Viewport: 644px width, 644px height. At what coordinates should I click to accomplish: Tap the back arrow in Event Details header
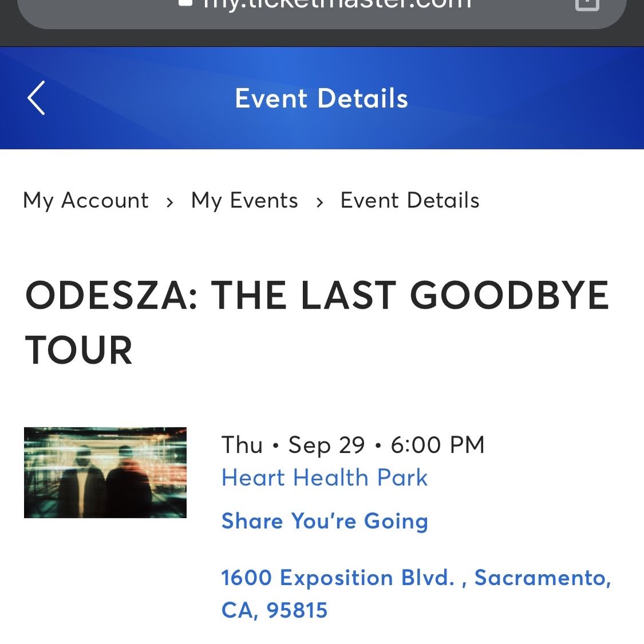pos(36,98)
